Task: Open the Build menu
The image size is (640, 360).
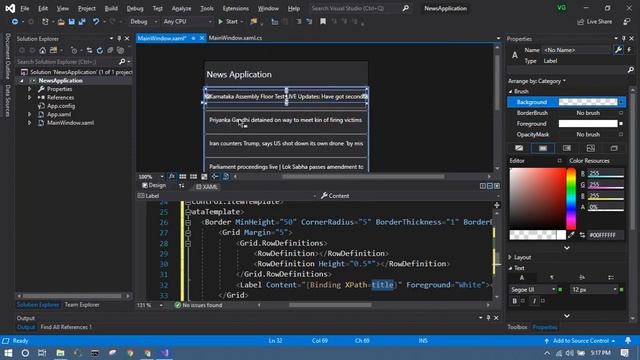Action: pos(111,8)
